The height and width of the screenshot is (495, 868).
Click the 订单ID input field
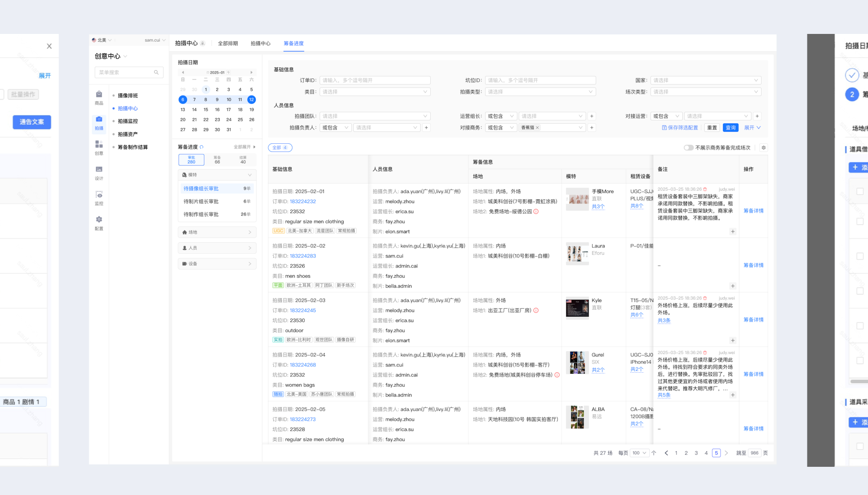375,80
